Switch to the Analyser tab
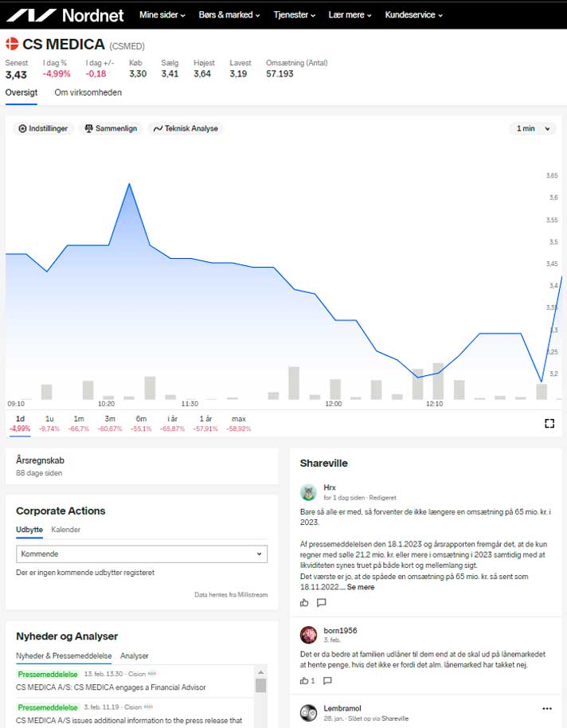Image resolution: width=567 pixels, height=728 pixels. tap(135, 656)
